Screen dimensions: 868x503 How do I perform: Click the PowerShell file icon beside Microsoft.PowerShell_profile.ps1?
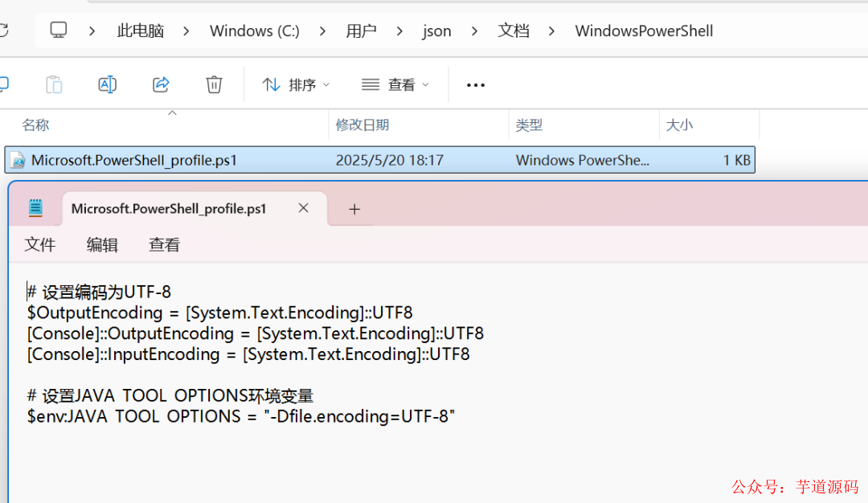point(18,160)
